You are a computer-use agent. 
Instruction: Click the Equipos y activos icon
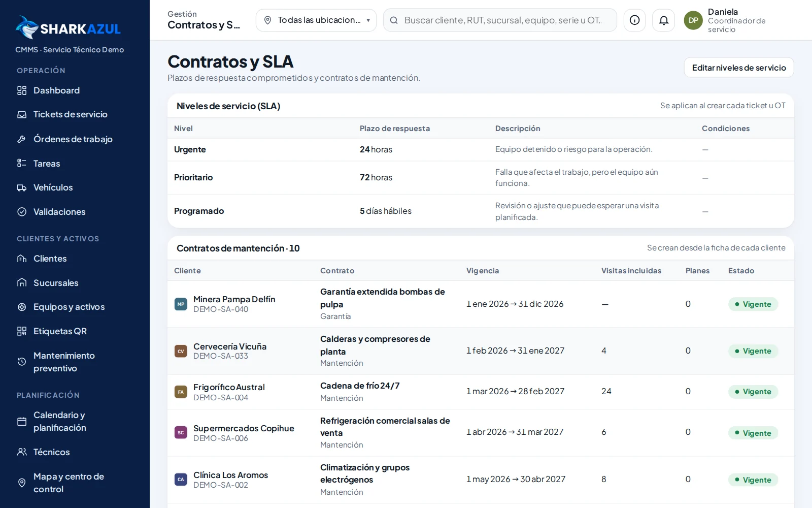22,307
